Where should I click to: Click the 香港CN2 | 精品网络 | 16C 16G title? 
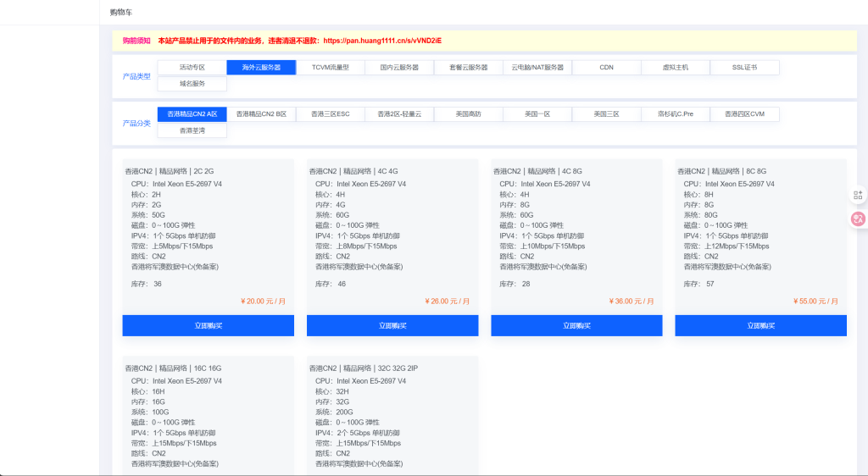[x=173, y=368]
